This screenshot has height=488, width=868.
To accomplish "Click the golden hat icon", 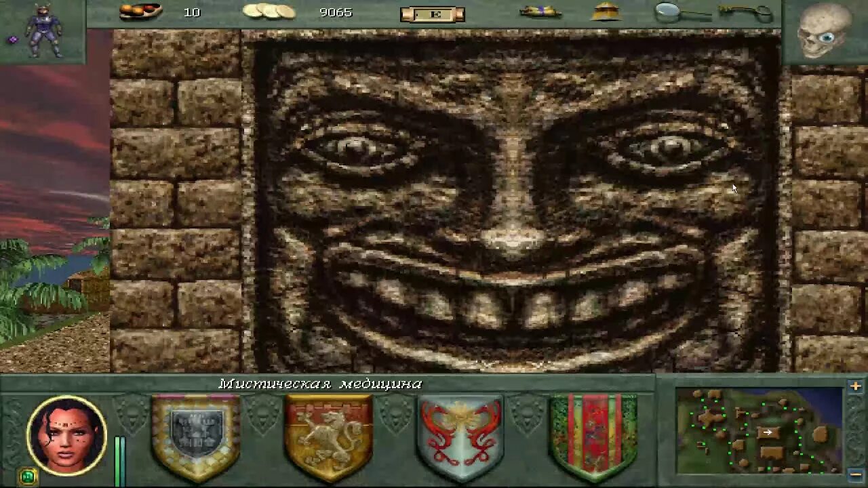I will tap(606, 12).
